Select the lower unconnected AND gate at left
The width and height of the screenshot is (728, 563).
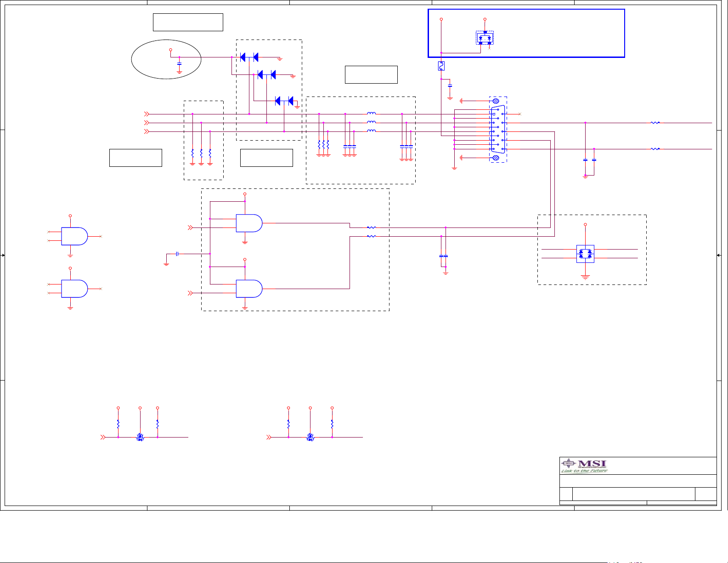[x=74, y=289]
